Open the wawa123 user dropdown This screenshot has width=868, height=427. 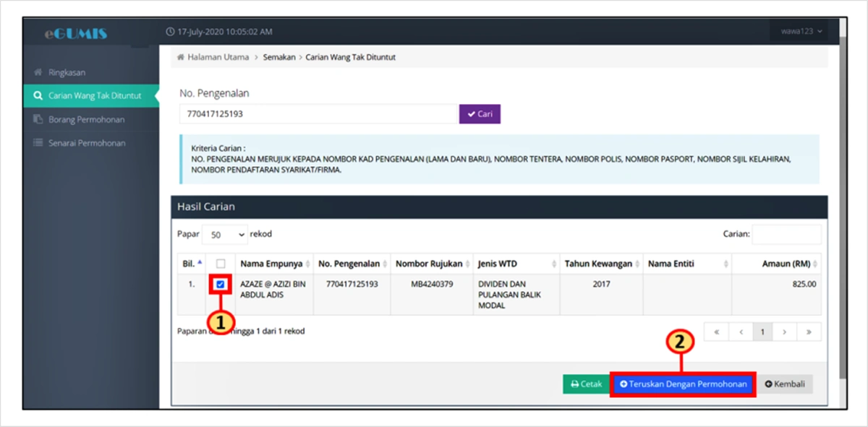[801, 32]
